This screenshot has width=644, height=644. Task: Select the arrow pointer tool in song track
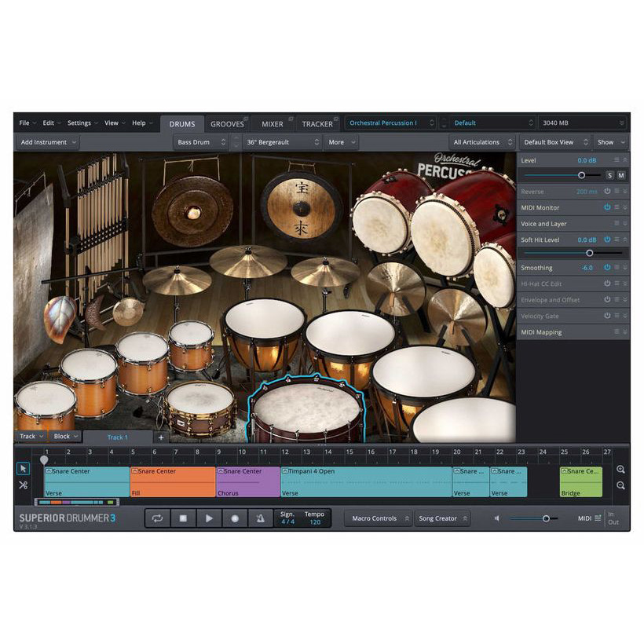[x=23, y=468]
